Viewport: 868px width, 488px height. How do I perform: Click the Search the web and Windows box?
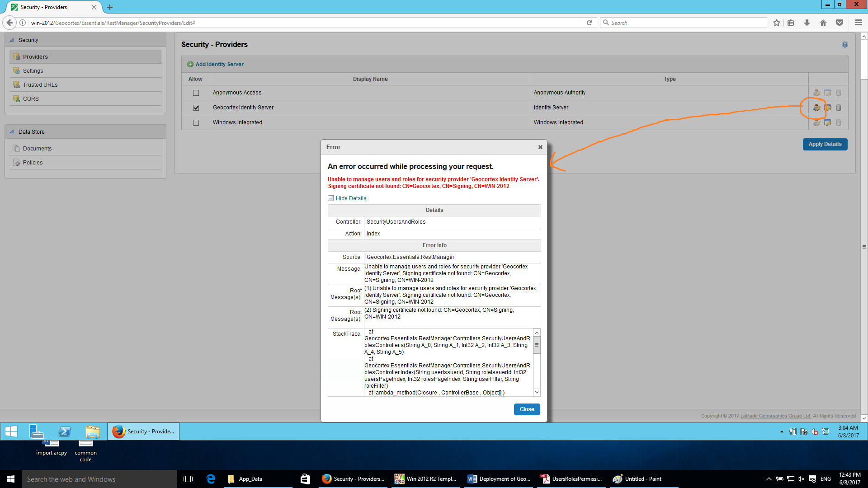coord(99,479)
